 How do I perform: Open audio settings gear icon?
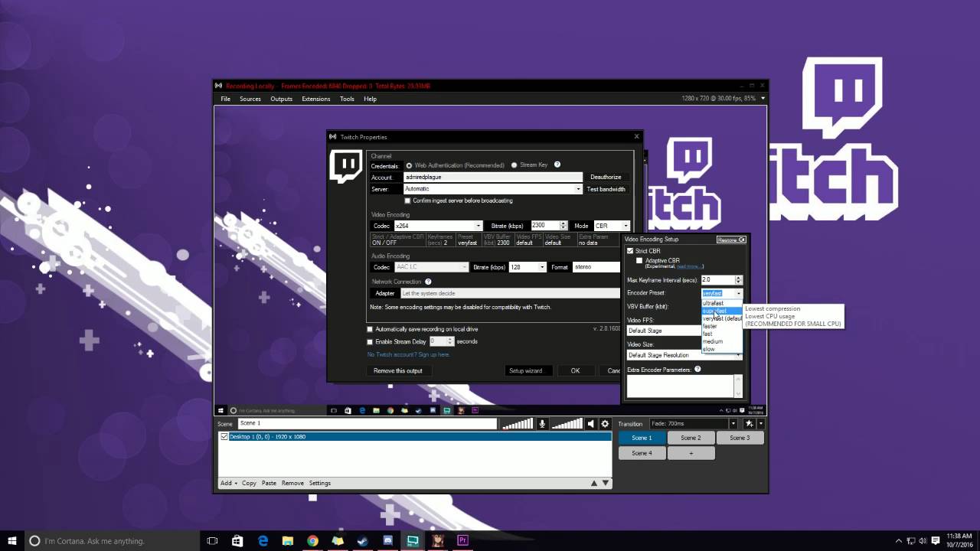(x=605, y=424)
